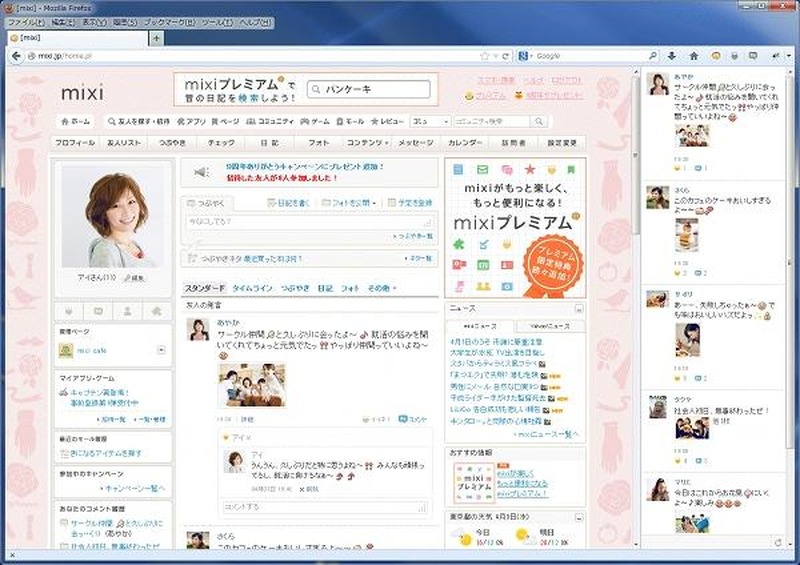The width and height of the screenshot is (800, 565).
Task: Click the Google search engine icon
Action: (523, 55)
